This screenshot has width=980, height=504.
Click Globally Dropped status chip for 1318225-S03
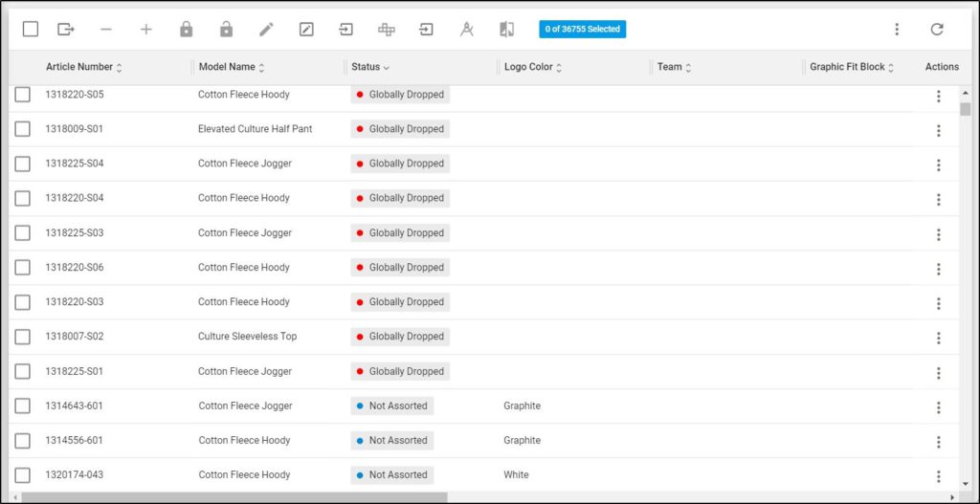click(x=400, y=233)
